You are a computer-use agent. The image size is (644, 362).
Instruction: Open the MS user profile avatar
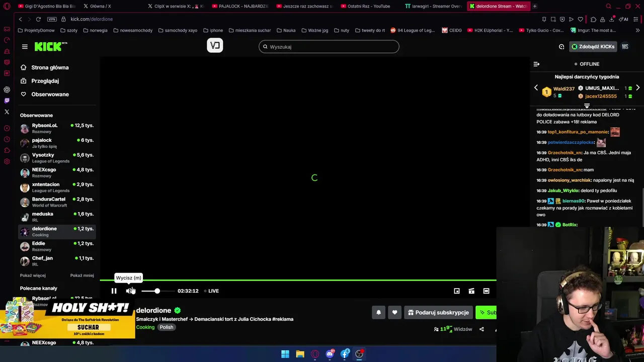(x=625, y=47)
